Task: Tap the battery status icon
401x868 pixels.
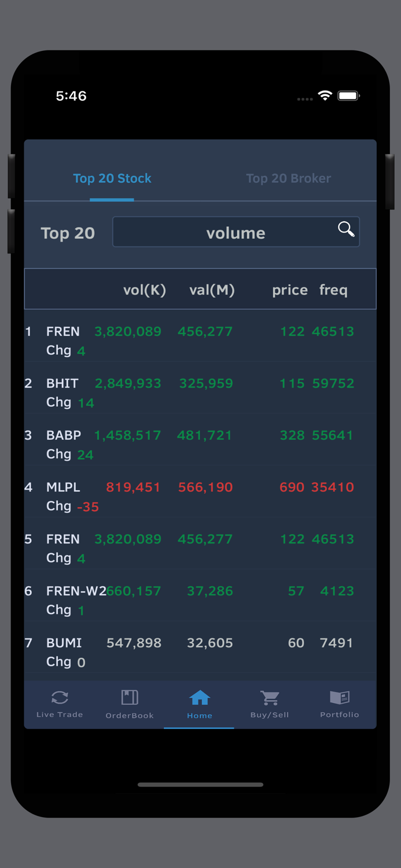Action: point(348,96)
